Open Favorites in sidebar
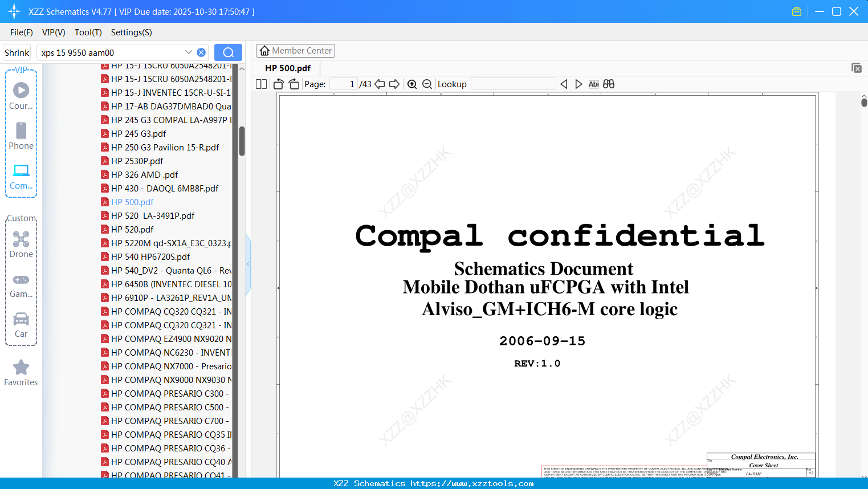Image resolution: width=868 pixels, height=489 pixels. click(x=21, y=373)
